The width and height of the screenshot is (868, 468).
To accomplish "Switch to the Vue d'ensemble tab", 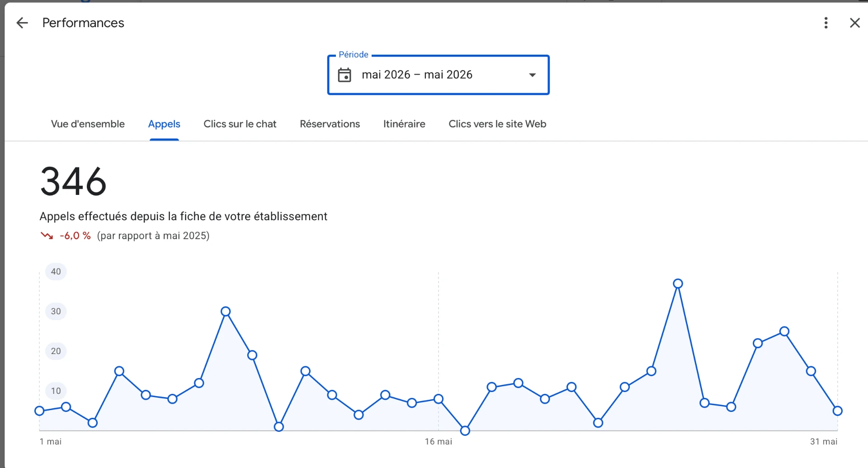I will [x=88, y=124].
